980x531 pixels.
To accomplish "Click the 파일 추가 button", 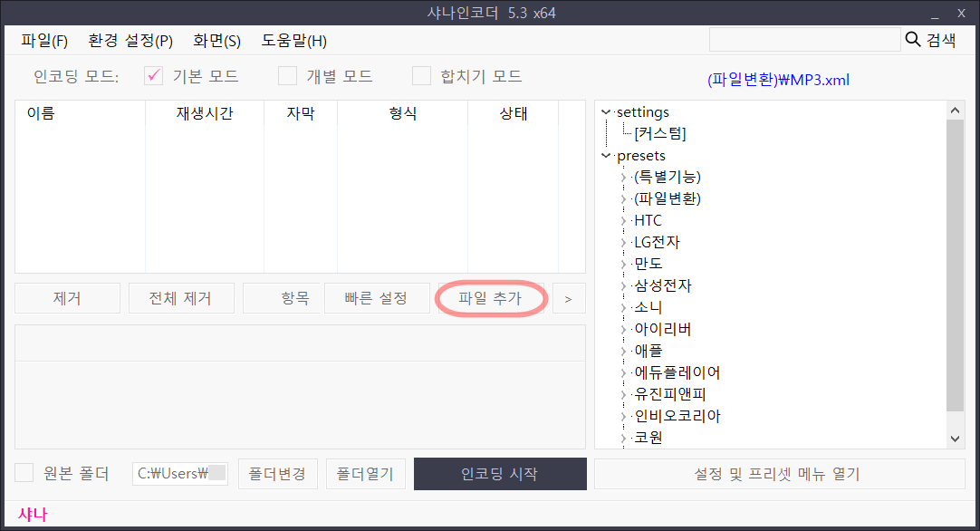I will pyautogui.click(x=490, y=298).
